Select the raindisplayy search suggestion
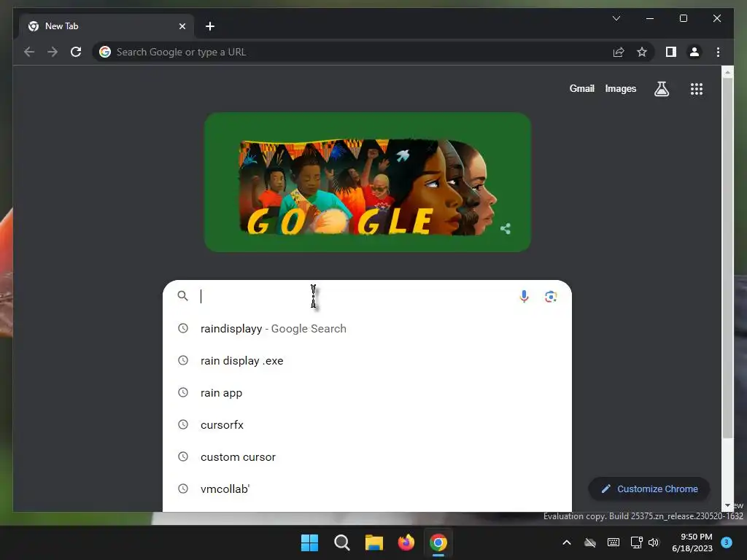Image resolution: width=747 pixels, height=560 pixels. [367, 329]
